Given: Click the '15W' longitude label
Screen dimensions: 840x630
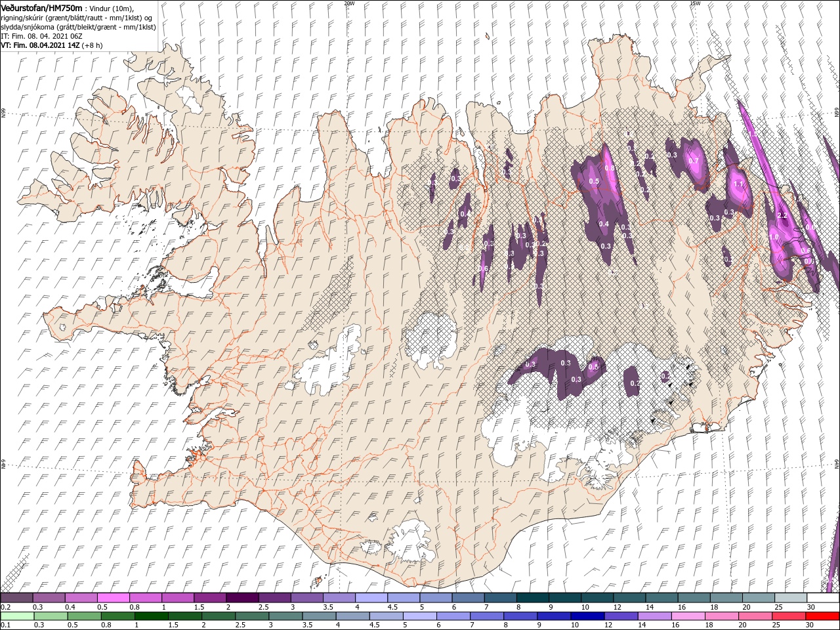Looking at the screenshot, I should click(x=695, y=3).
